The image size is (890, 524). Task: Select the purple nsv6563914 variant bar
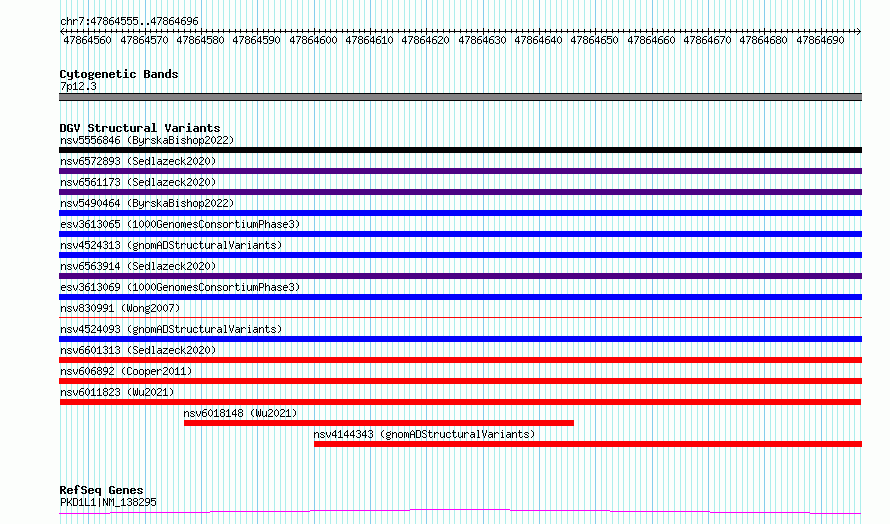click(460, 276)
